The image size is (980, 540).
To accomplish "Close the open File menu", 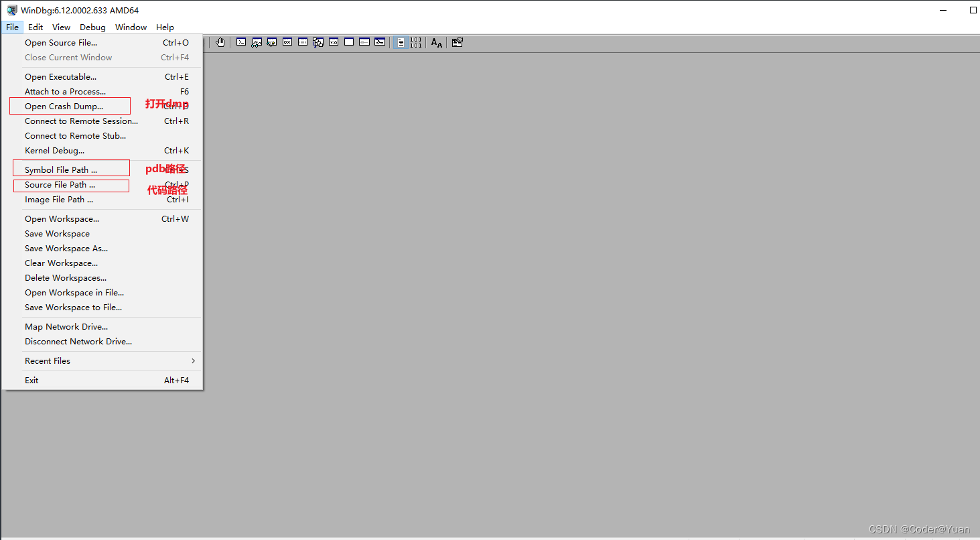I will (13, 27).
